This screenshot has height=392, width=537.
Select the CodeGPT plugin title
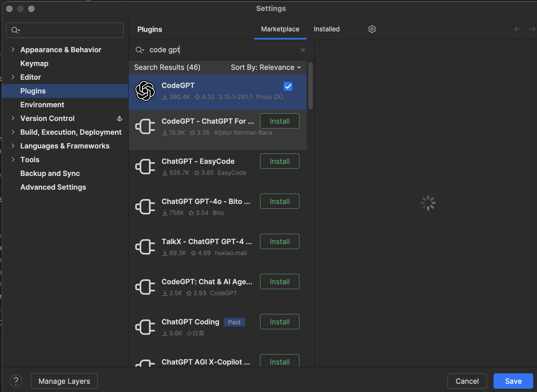(x=178, y=85)
